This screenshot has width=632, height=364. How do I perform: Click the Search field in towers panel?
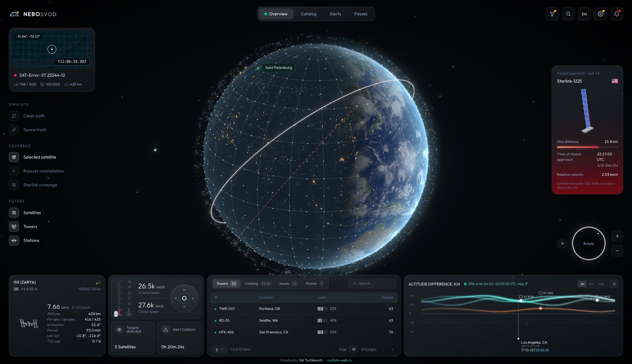(x=372, y=284)
